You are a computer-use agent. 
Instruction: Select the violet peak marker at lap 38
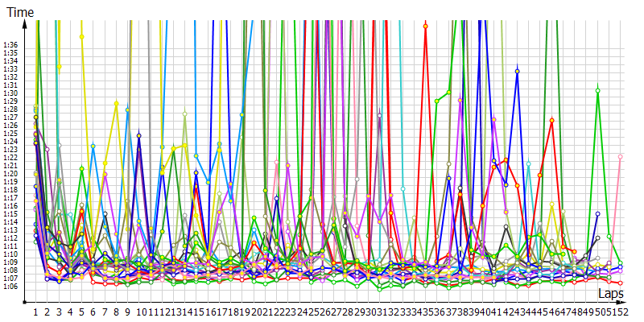click(x=460, y=101)
